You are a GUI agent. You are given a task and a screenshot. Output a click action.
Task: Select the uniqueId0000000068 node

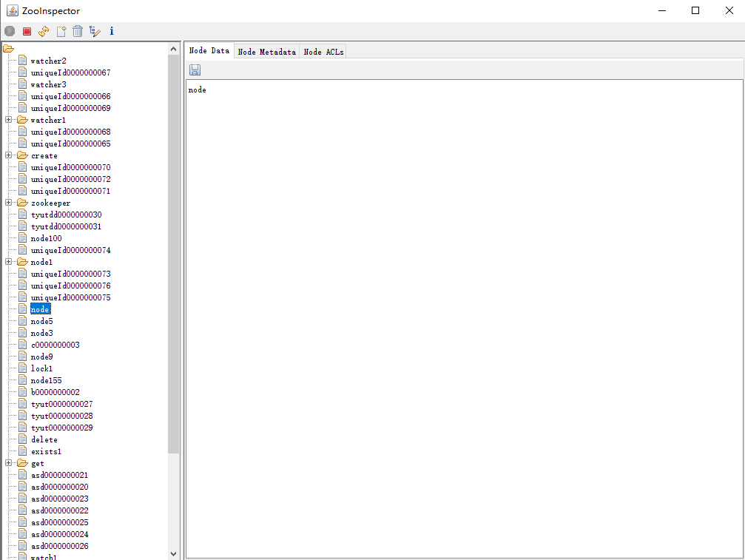click(71, 132)
